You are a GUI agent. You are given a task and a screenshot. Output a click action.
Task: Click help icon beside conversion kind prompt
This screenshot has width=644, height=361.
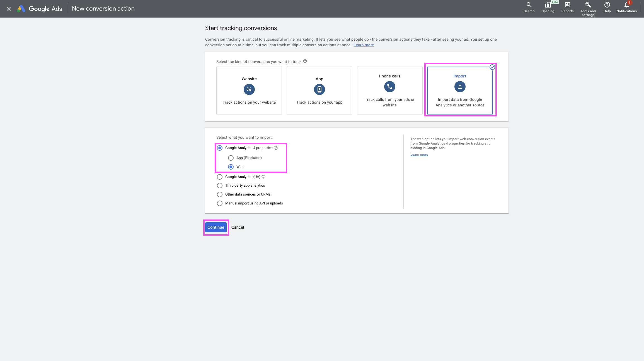[305, 61]
